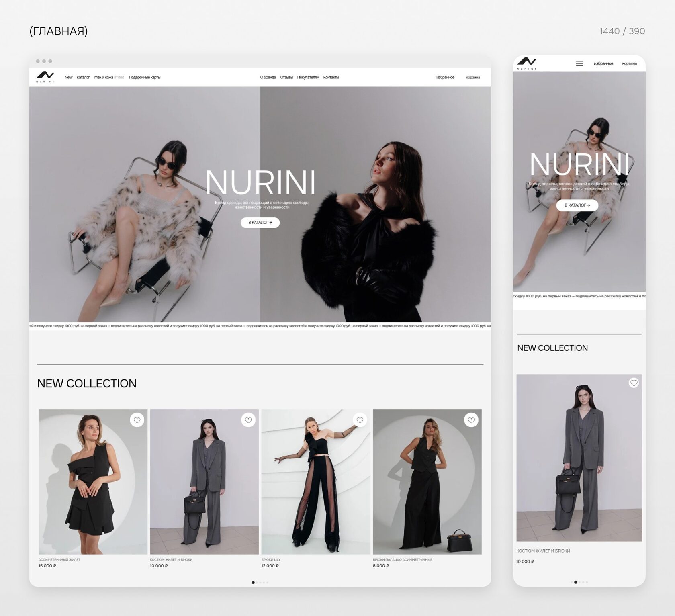675x616 pixels.
Task: Favorite the Брюки Lily product with the heart
Action: coord(360,420)
